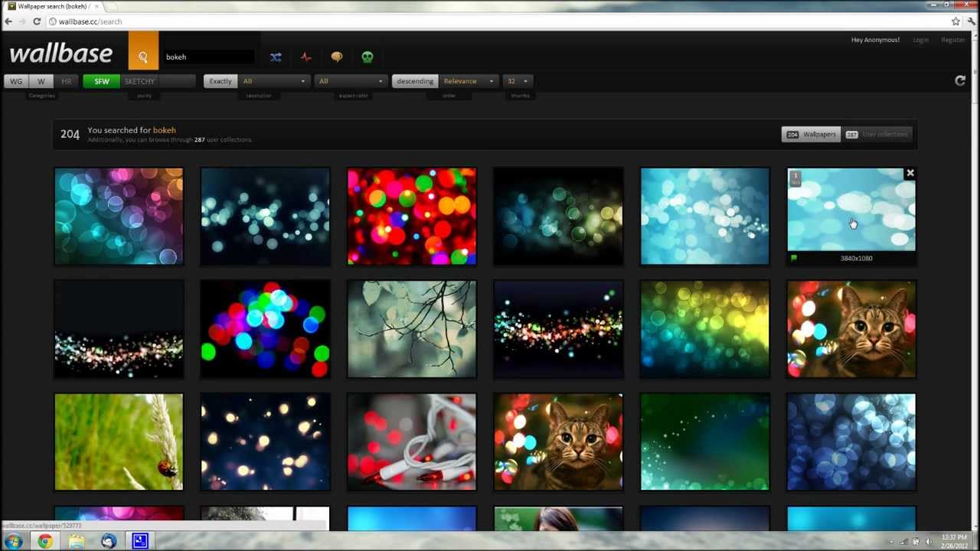The height and width of the screenshot is (551, 980).
Task: Click the search field containing bokeh
Action: [x=209, y=57]
